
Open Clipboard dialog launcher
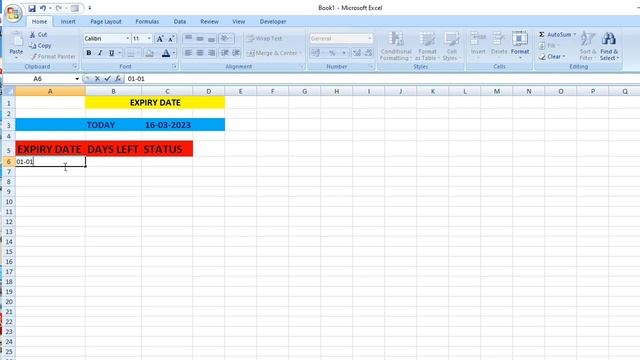75,67
